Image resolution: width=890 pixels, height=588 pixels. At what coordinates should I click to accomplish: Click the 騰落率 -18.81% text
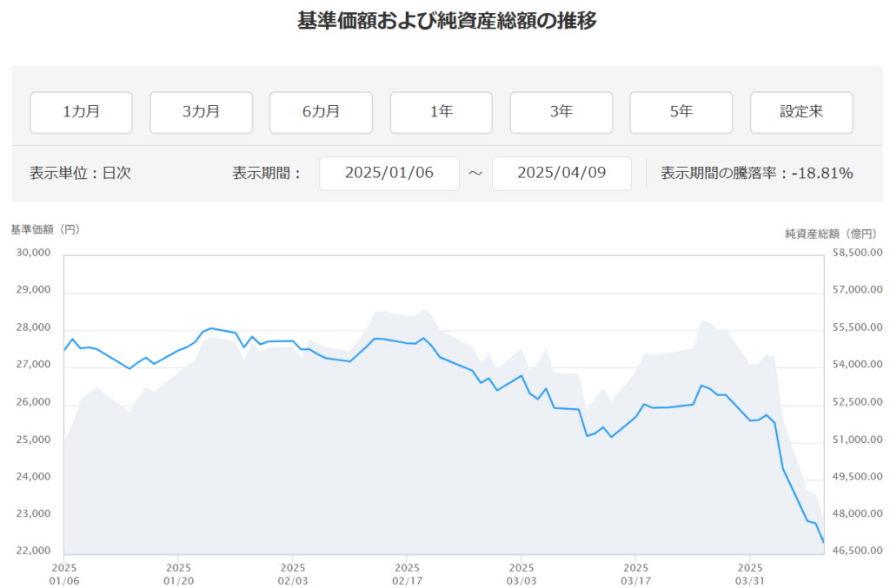(x=756, y=173)
